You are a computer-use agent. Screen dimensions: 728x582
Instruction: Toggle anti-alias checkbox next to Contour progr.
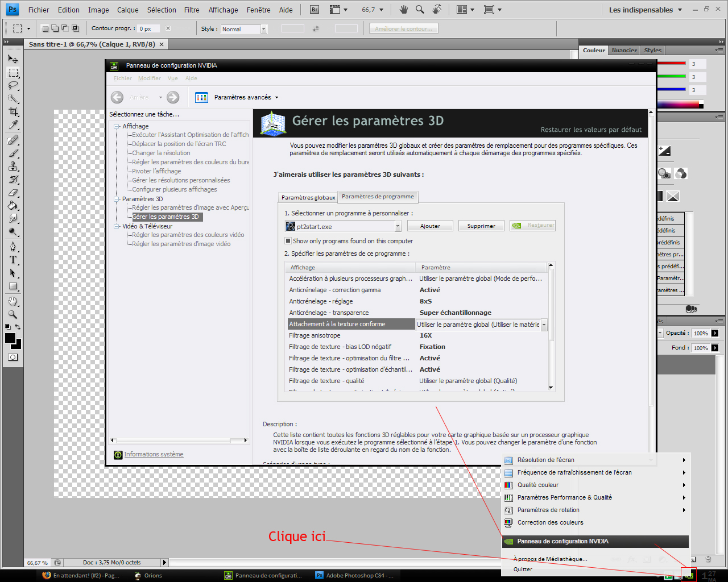pos(168,28)
